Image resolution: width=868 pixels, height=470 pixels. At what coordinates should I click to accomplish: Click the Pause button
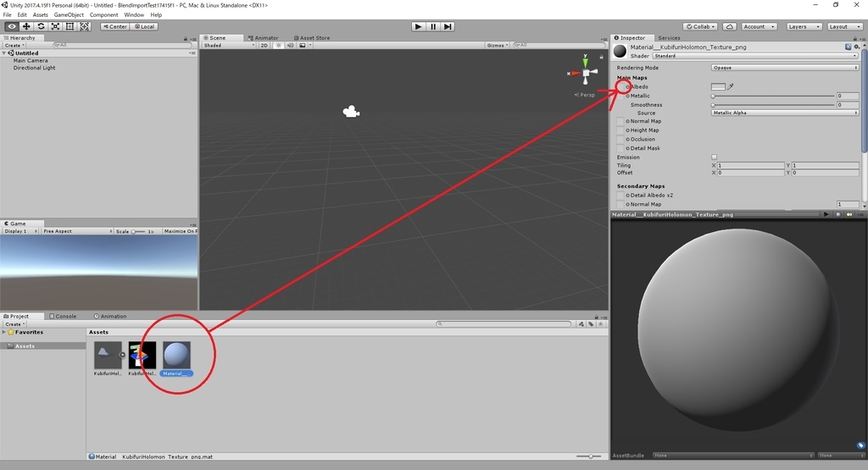[x=433, y=26]
